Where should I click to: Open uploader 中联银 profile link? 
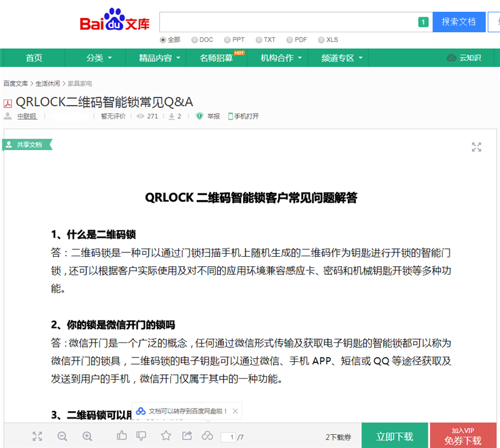pyautogui.click(x=27, y=116)
